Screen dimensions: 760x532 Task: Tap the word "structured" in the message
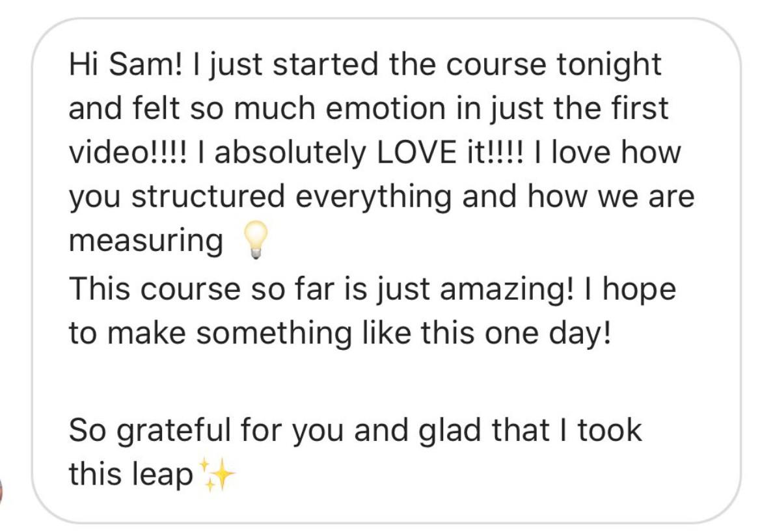point(208,196)
